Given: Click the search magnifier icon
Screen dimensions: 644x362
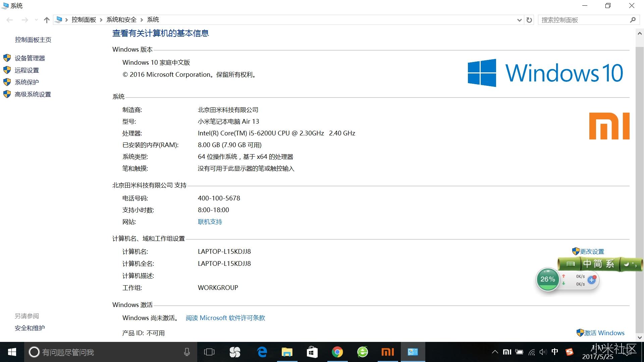Looking at the screenshot, I should 633,20.
